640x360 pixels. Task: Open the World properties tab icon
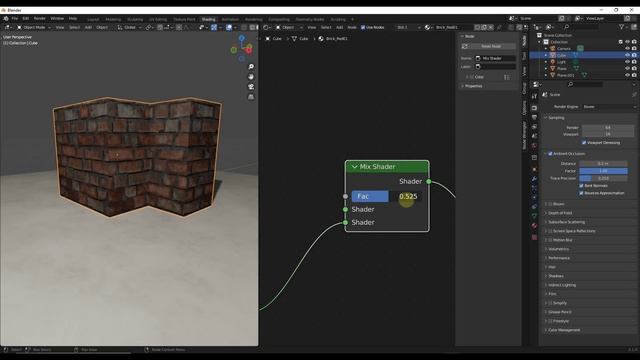[x=534, y=145]
